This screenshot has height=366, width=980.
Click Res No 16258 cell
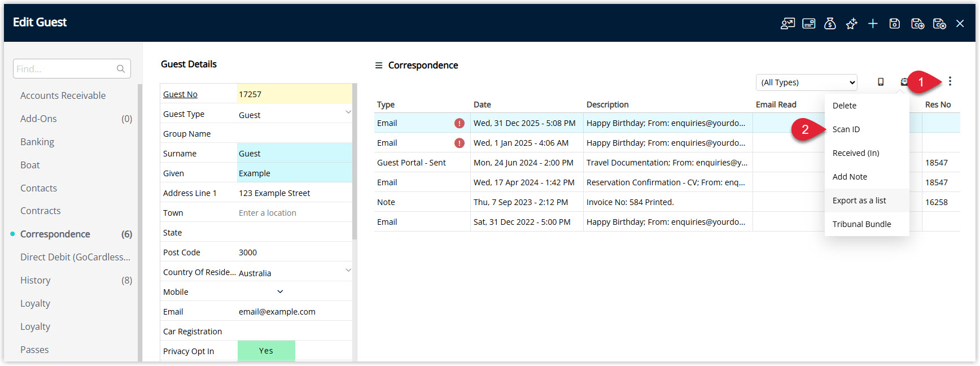click(x=941, y=202)
